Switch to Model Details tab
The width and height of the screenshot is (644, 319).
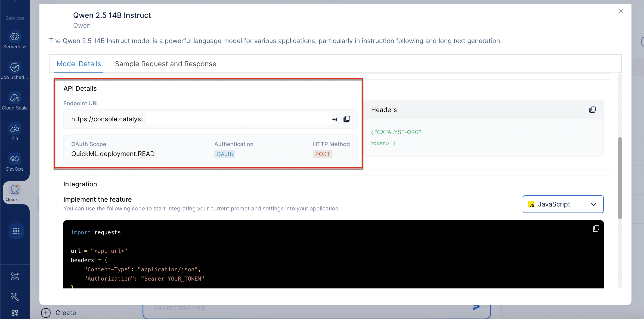point(79,64)
